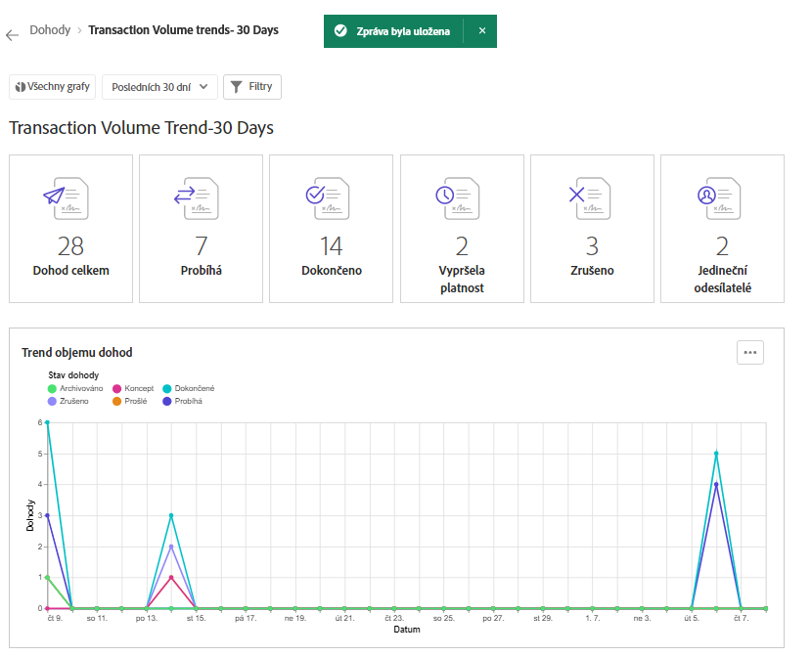
Task: Open the Všechny grafy button
Action: 52,86
